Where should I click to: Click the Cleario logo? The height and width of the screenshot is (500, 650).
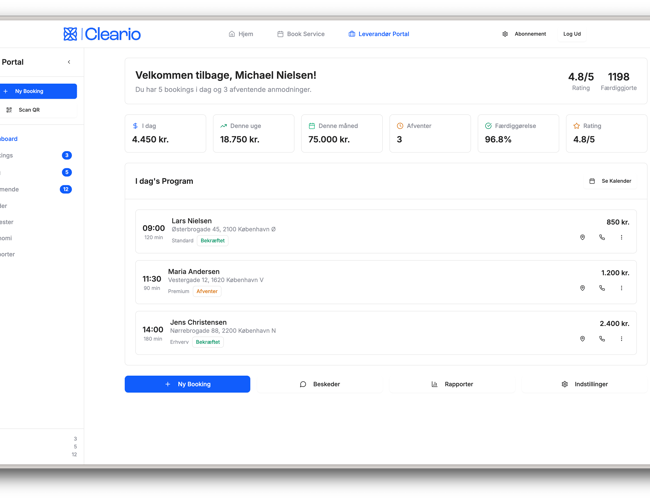pyautogui.click(x=102, y=34)
